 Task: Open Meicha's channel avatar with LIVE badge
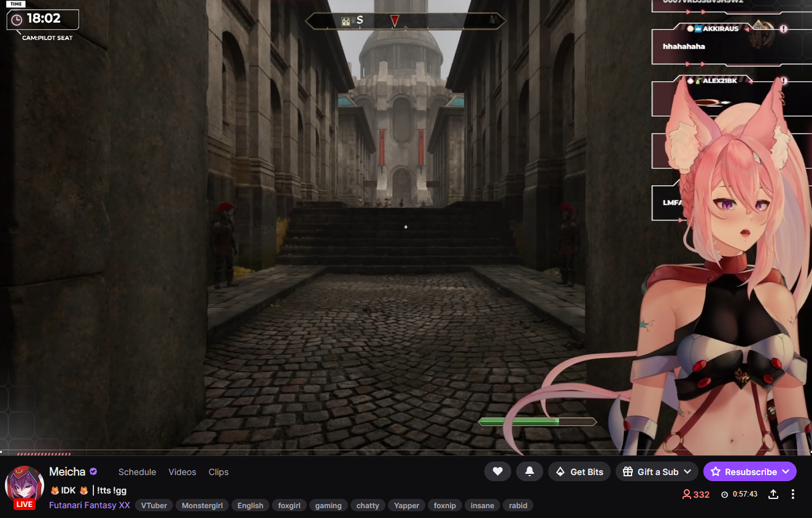25,487
